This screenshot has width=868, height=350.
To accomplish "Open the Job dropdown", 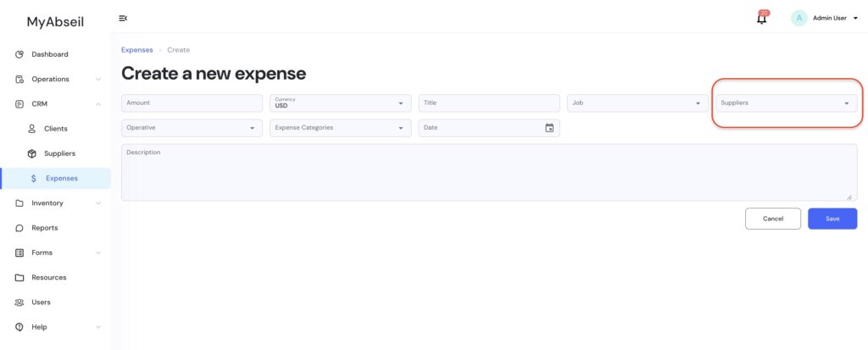I will click(637, 103).
